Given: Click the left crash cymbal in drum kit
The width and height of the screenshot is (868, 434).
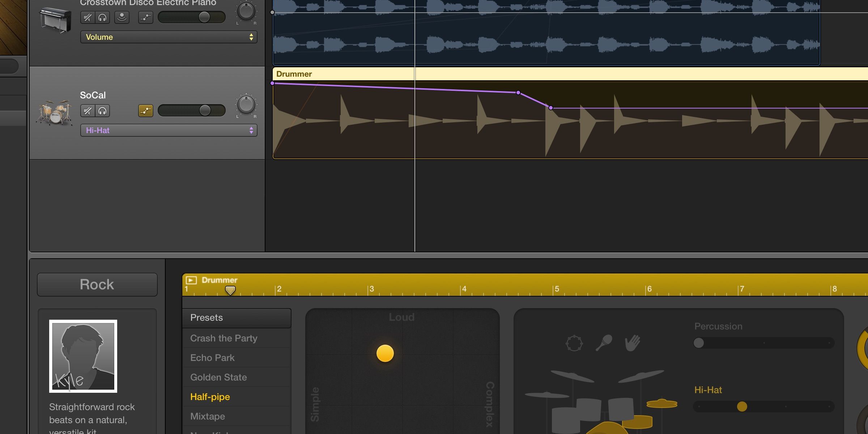Looking at the screenshot, I should 572,376.
